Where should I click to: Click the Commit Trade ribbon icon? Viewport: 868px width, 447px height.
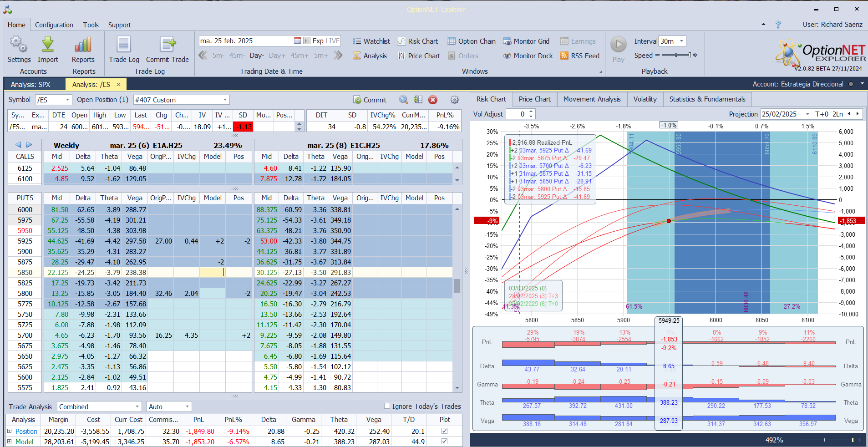pyautogui.click(x=168, y=45)
